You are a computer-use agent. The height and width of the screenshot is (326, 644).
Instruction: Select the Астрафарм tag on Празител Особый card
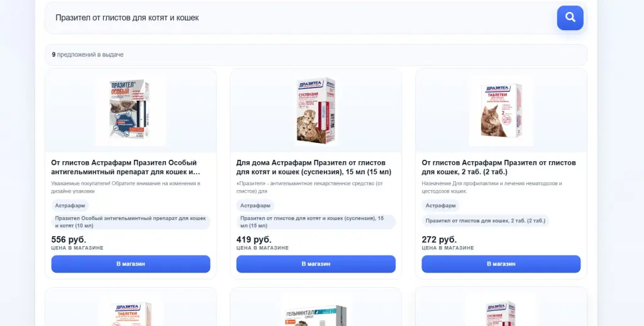70,206
